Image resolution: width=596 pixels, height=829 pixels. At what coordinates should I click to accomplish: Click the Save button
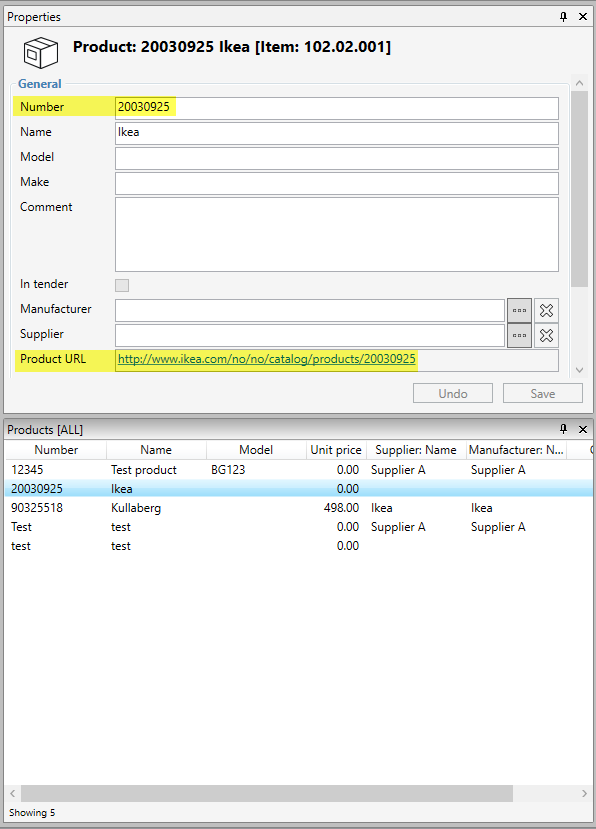click(x=543, y=393)
